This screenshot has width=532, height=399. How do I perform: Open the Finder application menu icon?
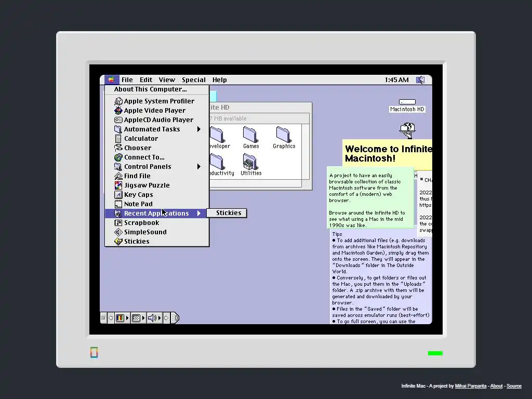420,79
